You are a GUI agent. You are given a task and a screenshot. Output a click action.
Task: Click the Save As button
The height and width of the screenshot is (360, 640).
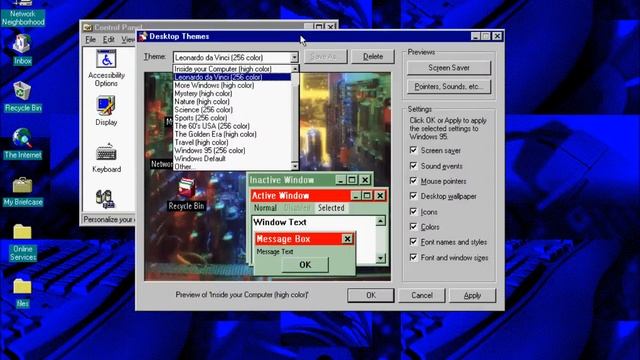[325, 57]
